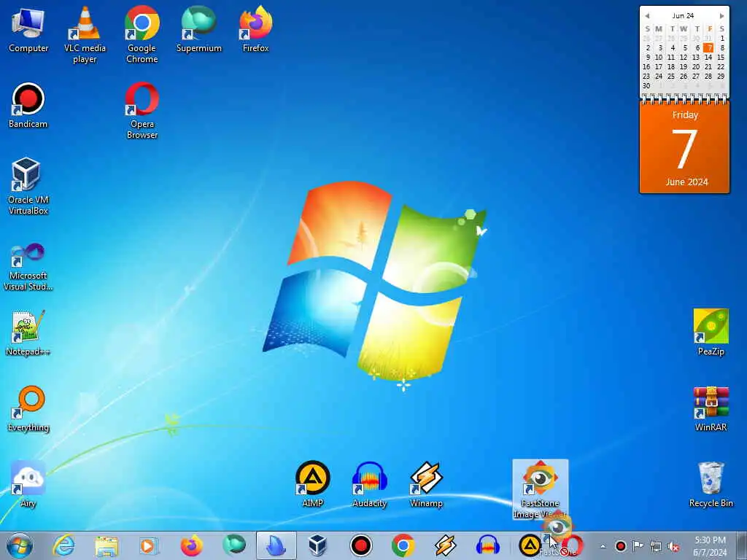Click the Winamp lightning icon on the taskbar
Viewport: 747px width, 560px height.
[x=446, y=545]
